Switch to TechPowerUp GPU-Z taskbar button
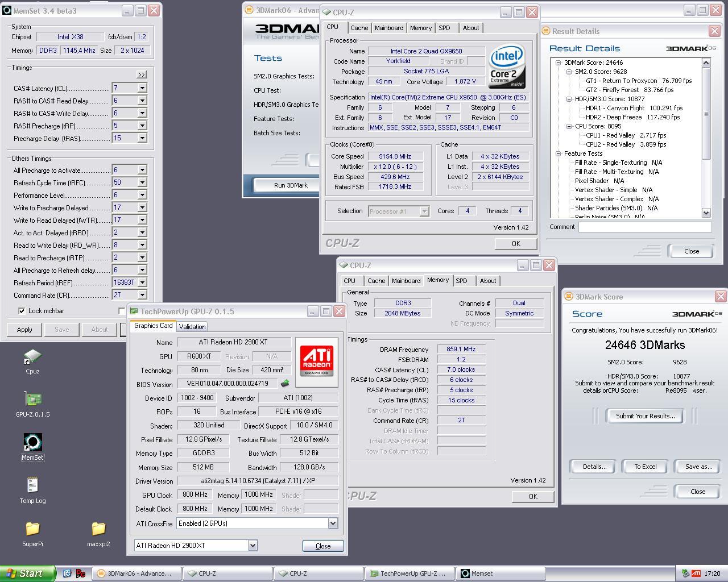728x582 pixels. [411, 573]
